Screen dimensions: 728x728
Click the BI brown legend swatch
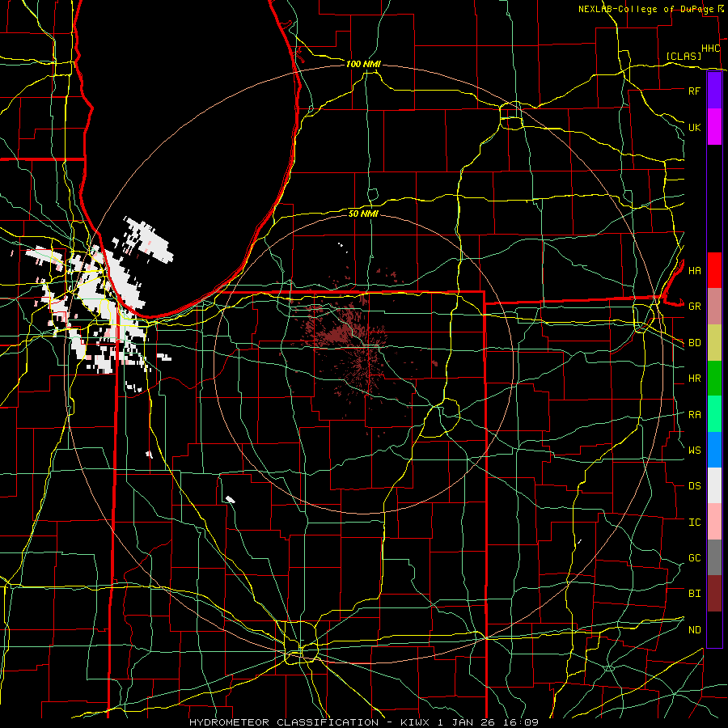(714, 594)
